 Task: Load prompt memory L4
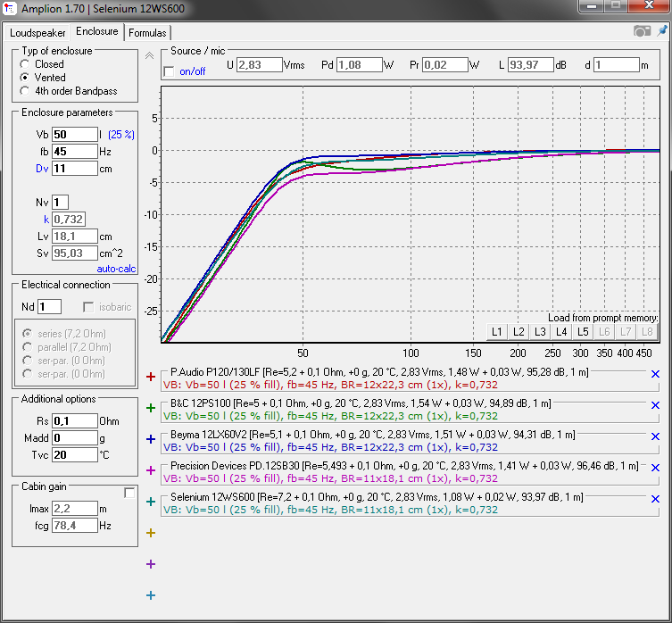pyautogui.click(x=561, y=332)
